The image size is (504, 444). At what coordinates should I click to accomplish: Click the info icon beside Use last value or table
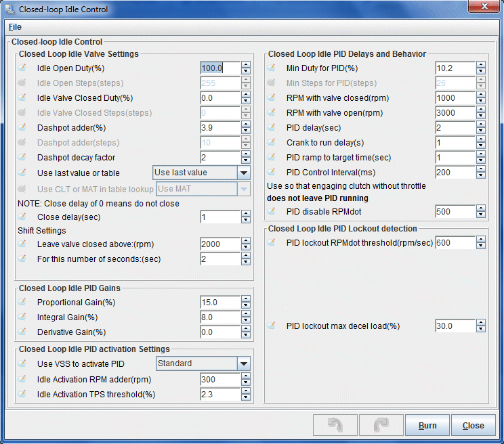click(22, 173)
